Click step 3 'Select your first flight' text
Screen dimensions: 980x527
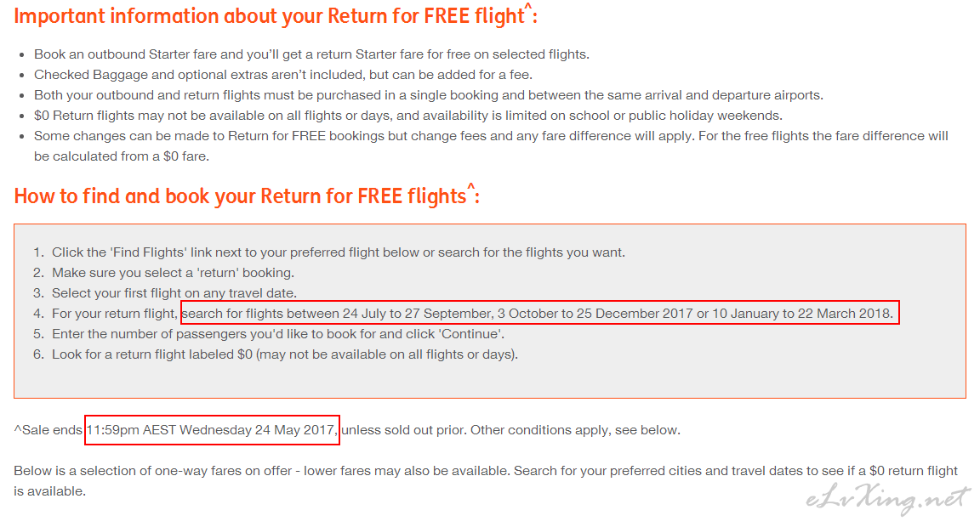tap(174, 293)
